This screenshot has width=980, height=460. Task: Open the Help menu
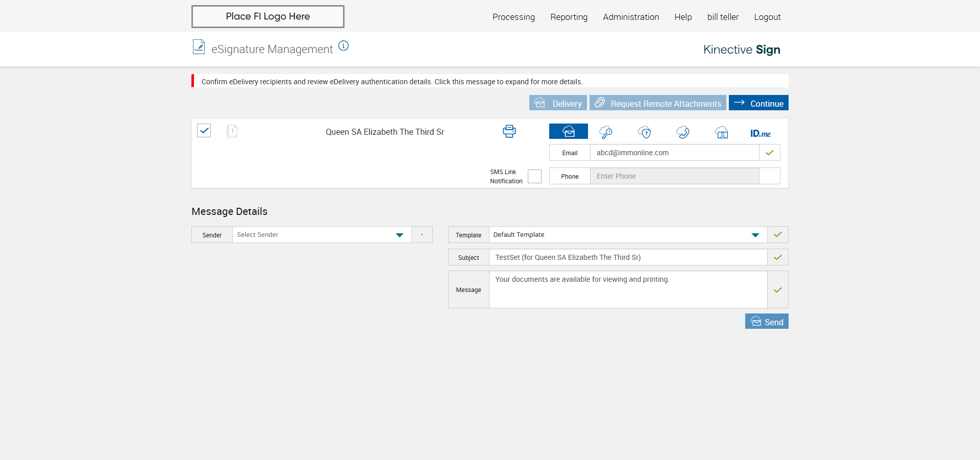[x=683, y=17]
